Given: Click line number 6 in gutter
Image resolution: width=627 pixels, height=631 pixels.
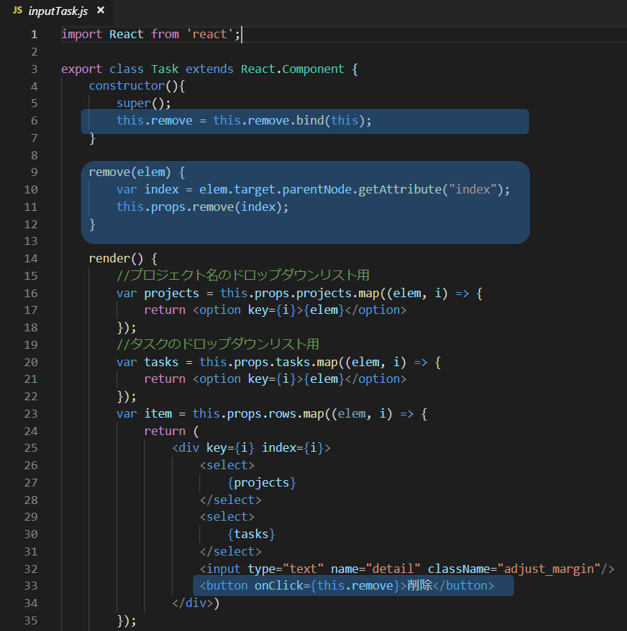Looking at the screenshot, I should tap(34, 121).
